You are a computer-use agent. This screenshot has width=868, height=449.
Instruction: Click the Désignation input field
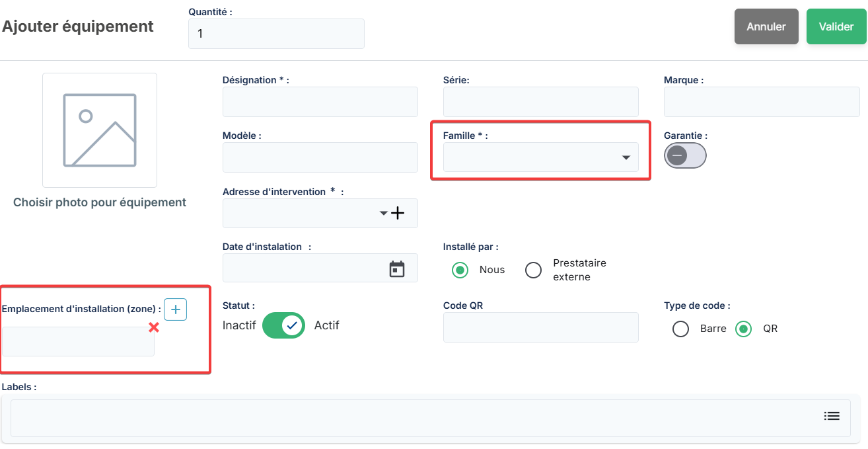[x=320, y=102]
